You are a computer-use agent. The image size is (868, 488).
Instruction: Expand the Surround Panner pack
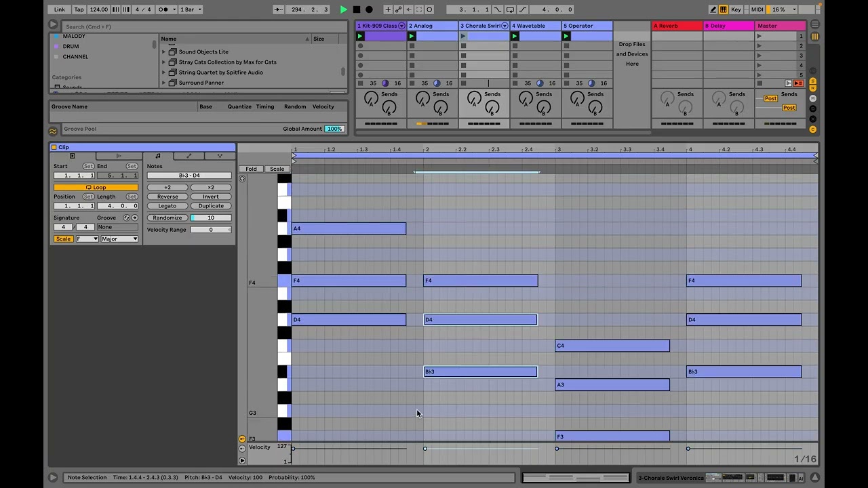(x=163, y=83)
